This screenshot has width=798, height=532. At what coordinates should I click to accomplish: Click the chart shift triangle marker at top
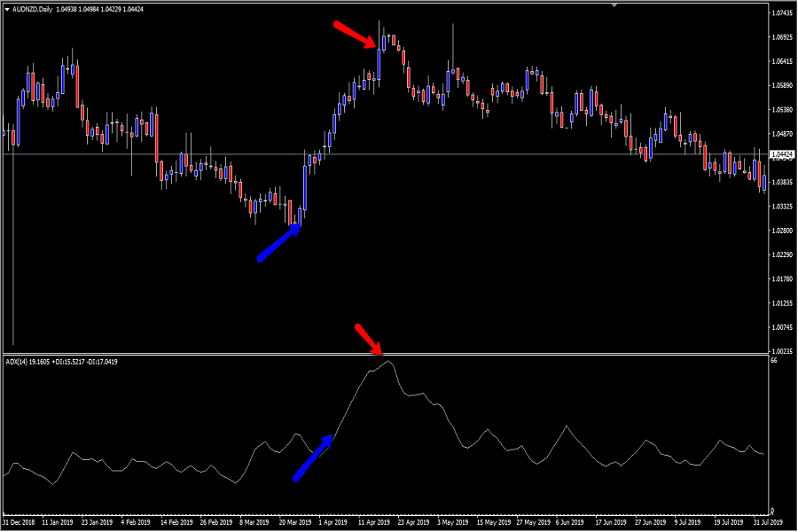click(x=614, y=5)
